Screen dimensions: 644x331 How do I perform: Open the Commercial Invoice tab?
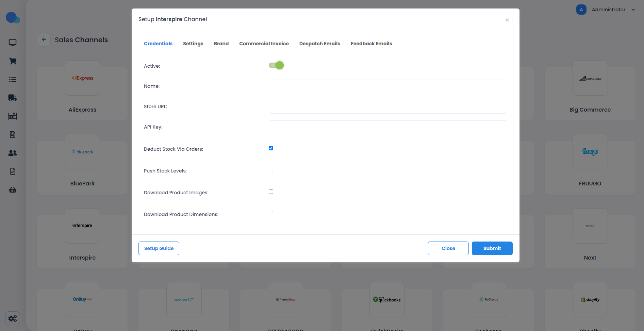click(x=264, y=44)
